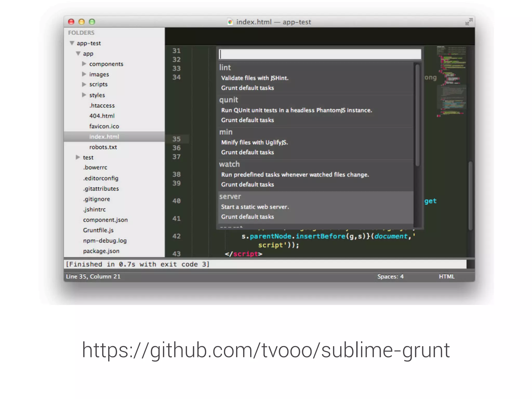Open the HTML syntax selector in status bar

point(447,276)
